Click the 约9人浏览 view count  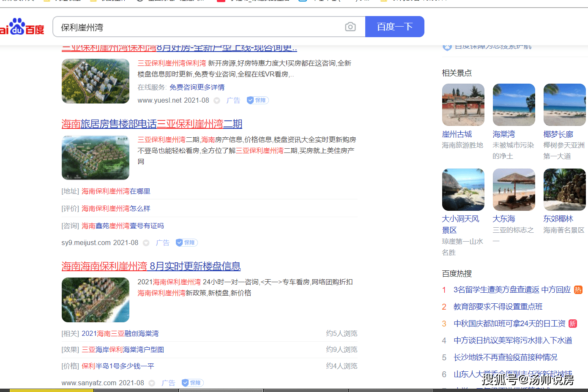point(342,349)
